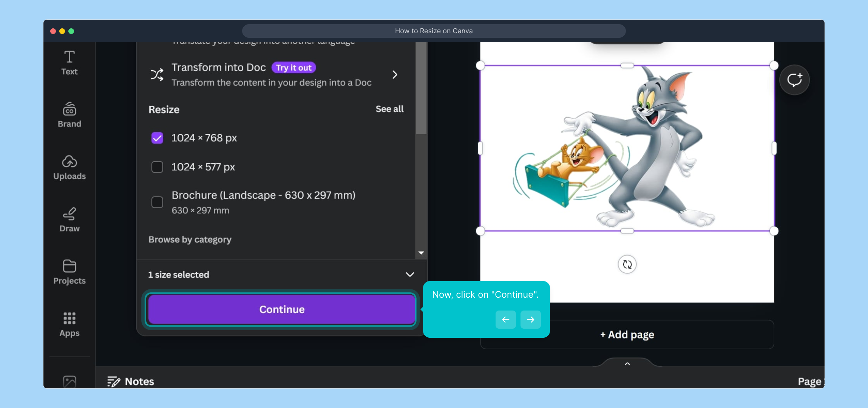Click the resize panel scrollbar down arrow
This screenshot has width=868, height=408.
(421, 253)
